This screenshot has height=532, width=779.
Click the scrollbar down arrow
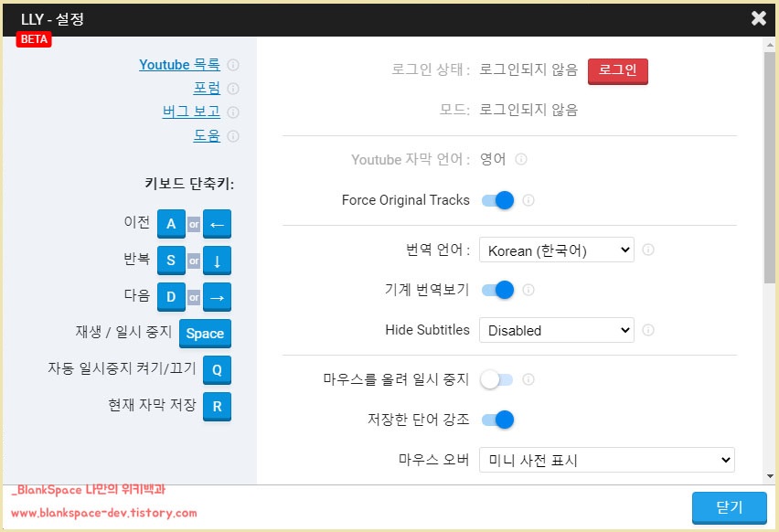[x=770, y=476]
